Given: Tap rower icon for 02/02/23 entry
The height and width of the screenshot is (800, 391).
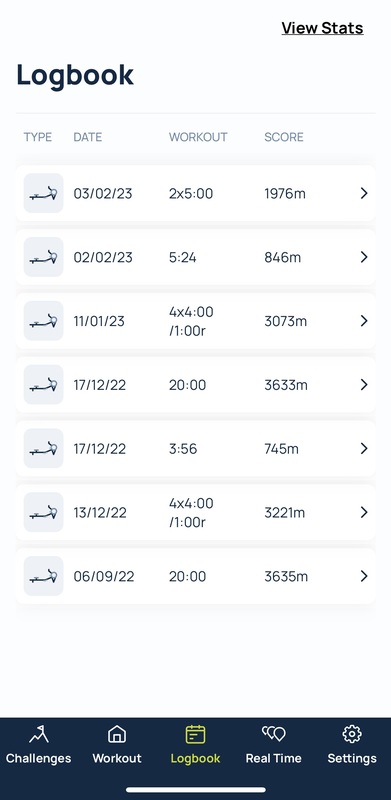Looking at the screenshot, I should coord(43,257).
